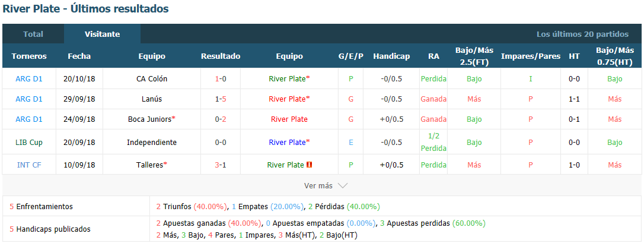Click the Lanús team name
This screenshot has height=243, width=644.
152,99
